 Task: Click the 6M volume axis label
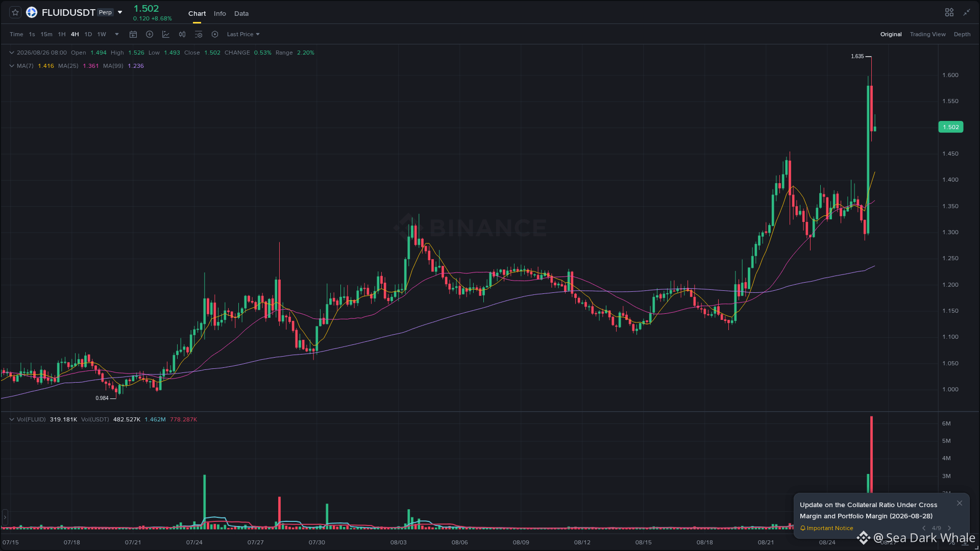(x=946, y=423)
